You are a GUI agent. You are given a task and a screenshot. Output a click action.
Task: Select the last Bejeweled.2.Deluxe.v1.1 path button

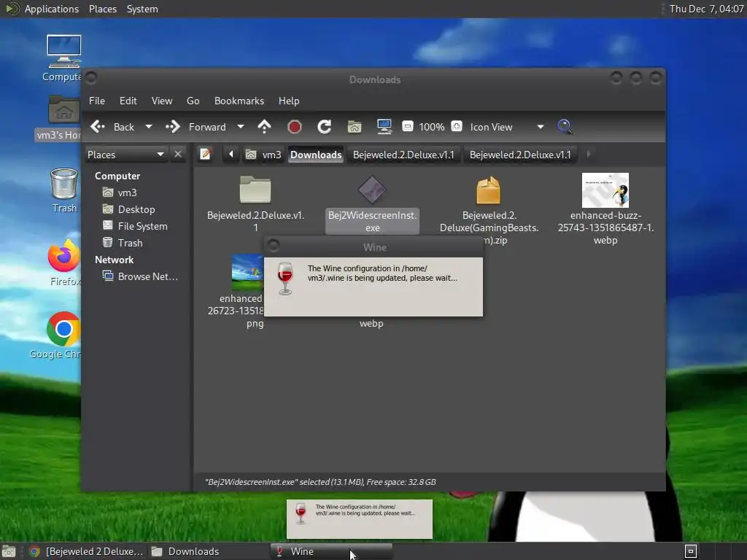coord(519,155)
